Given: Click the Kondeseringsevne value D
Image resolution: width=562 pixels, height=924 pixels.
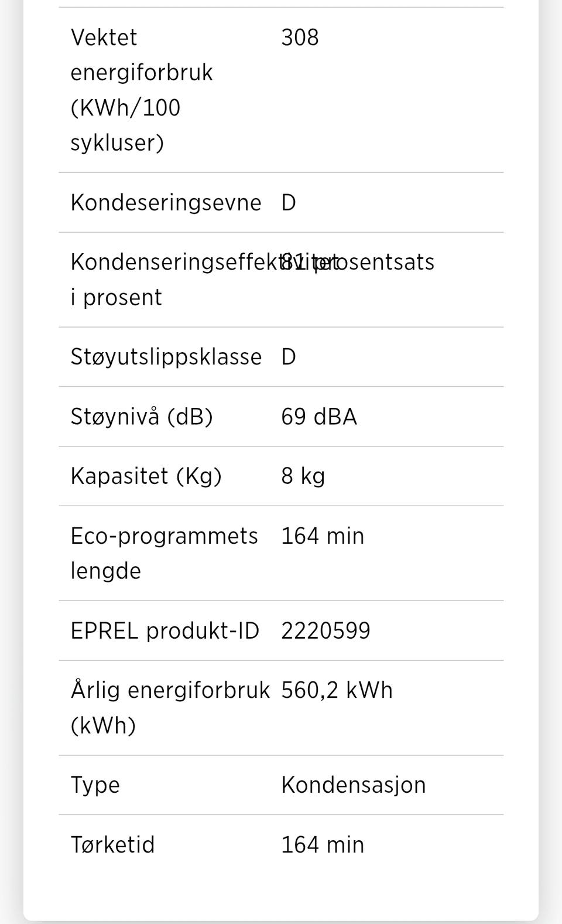Looking at the screenshot, I should (289, 203).
